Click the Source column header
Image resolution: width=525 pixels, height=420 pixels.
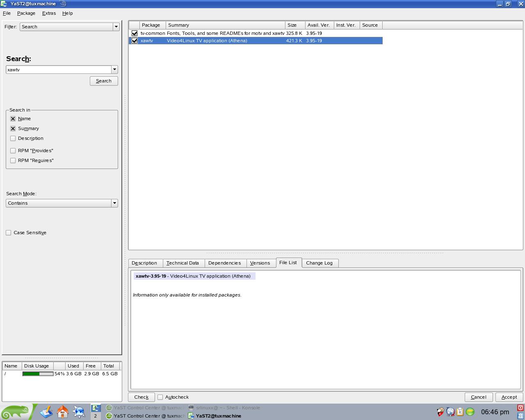(371, 25)
